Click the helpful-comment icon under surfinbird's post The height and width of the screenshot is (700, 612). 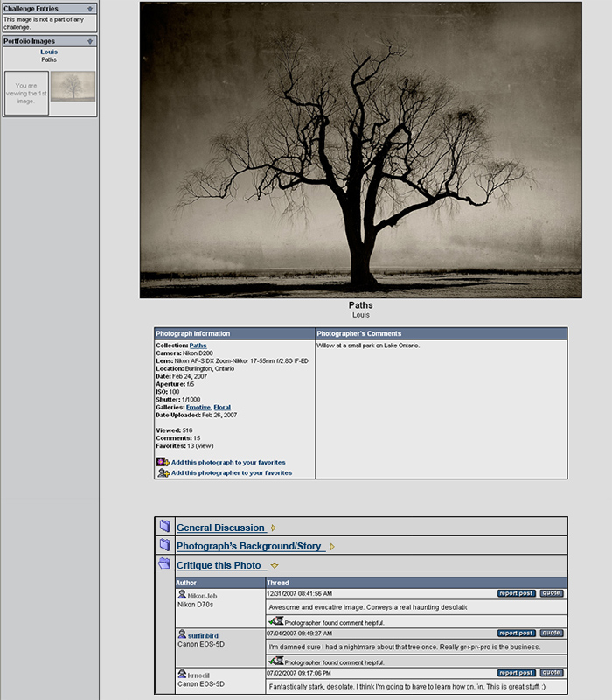click(x=276, y=661)
